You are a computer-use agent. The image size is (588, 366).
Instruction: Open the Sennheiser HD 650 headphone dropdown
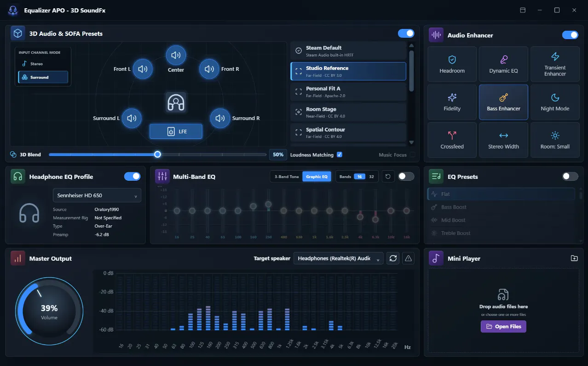pos(97,195)
